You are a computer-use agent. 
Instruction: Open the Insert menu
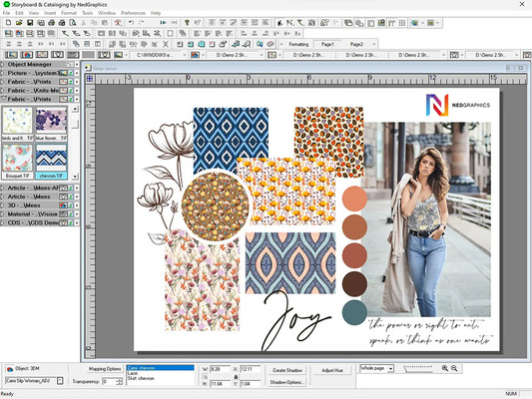[50, 13]
